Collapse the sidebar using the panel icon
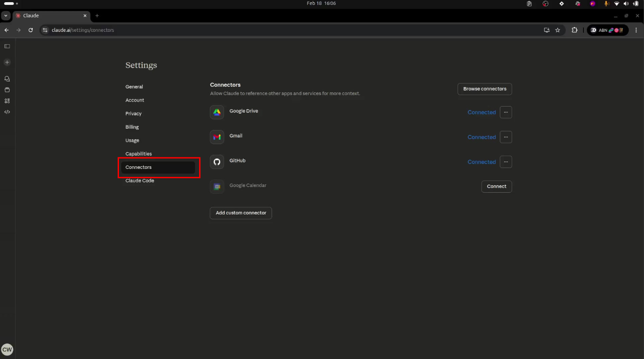This screenshot has height=359, width=644. pos(7,46)
